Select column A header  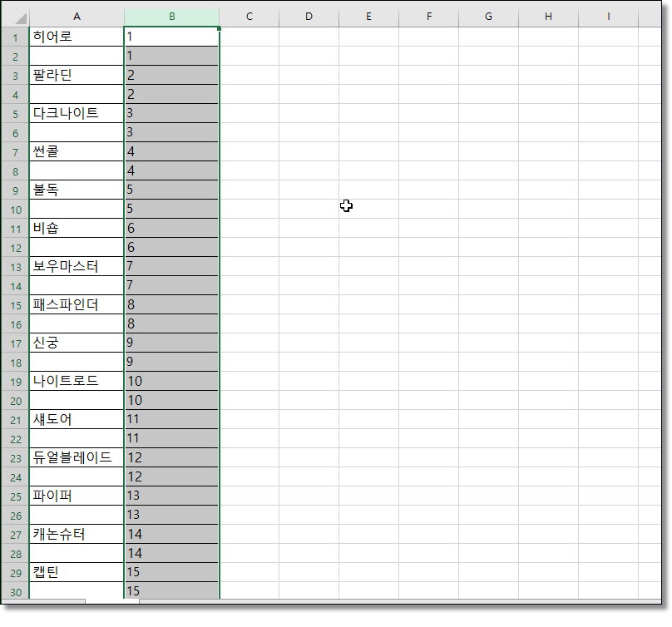click(x=77, y=17)
